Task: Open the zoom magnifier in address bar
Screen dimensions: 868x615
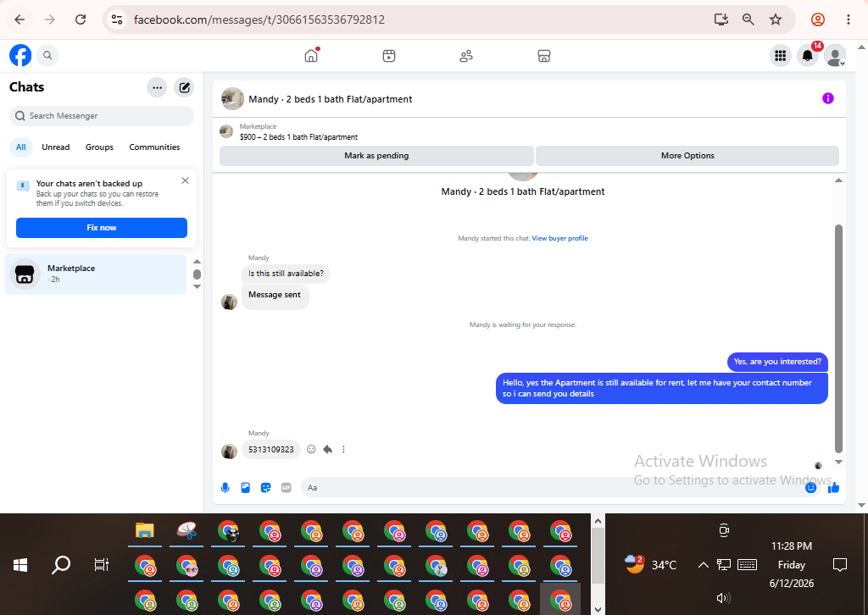Action: coord(748,19)
